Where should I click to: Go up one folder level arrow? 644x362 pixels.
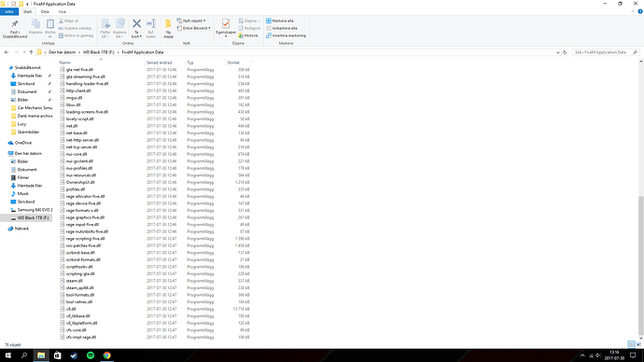31,52
